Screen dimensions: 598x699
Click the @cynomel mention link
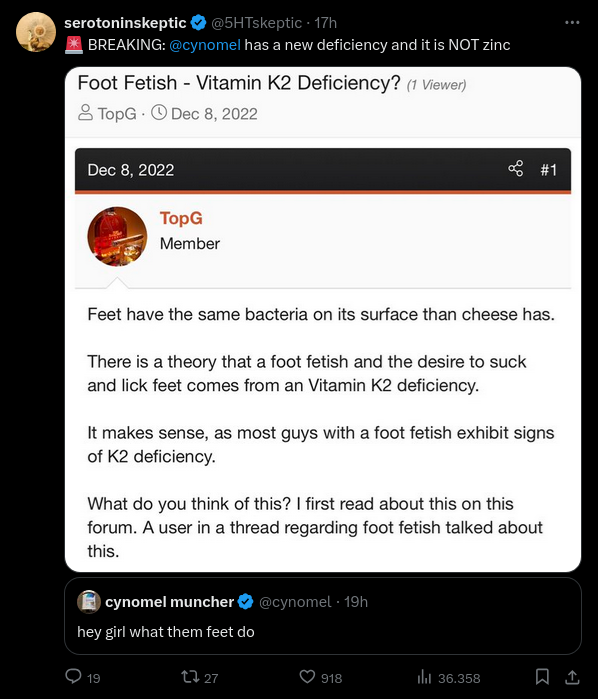point(205,45)
